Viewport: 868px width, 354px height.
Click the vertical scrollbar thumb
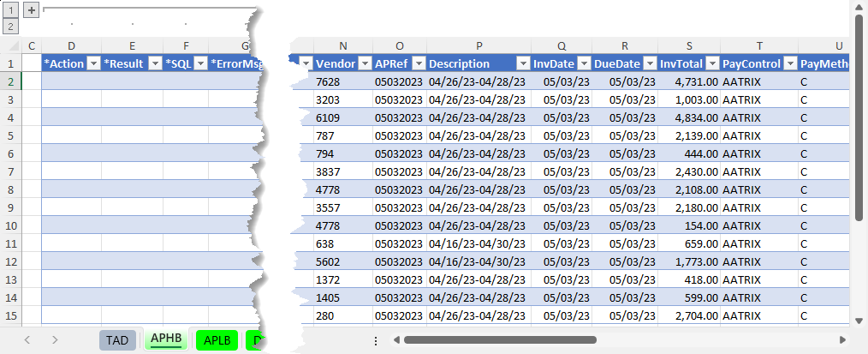(859, 117)
